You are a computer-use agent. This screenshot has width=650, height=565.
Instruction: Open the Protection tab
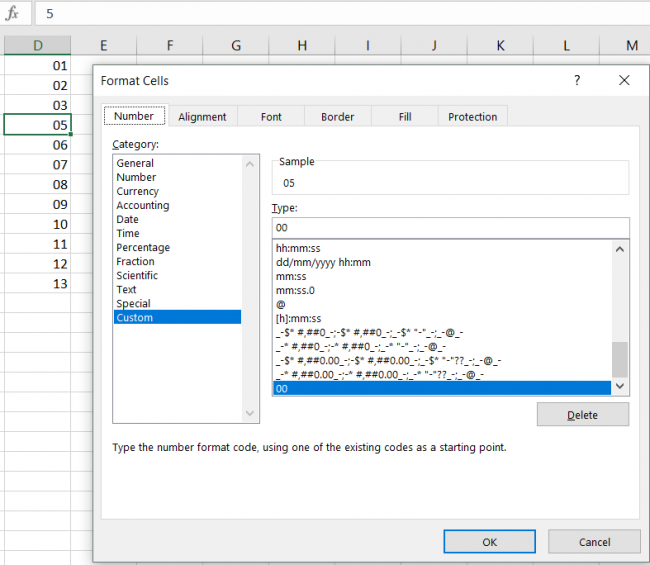[473, 117]
